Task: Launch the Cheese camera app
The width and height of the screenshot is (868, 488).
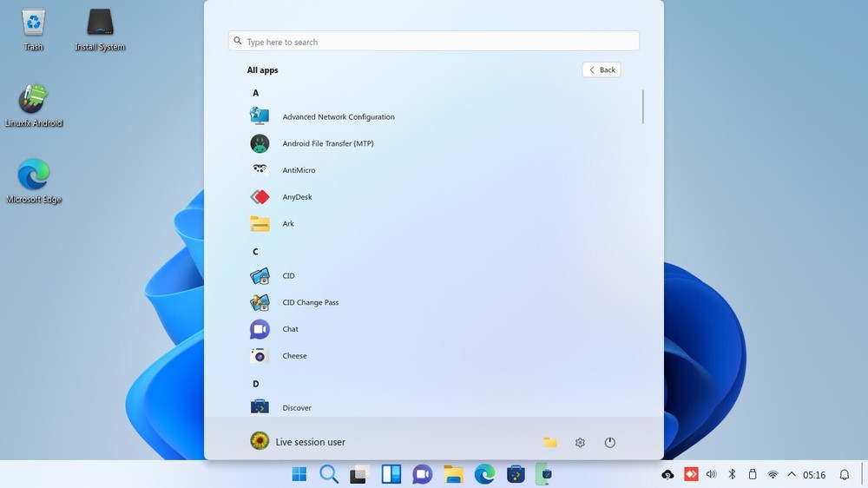Action: 294,356
